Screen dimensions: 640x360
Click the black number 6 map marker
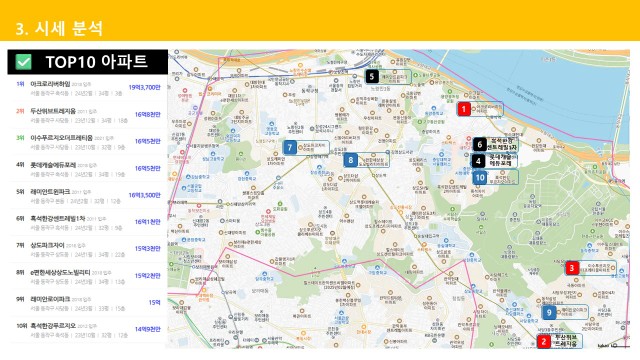coord(480,144)
